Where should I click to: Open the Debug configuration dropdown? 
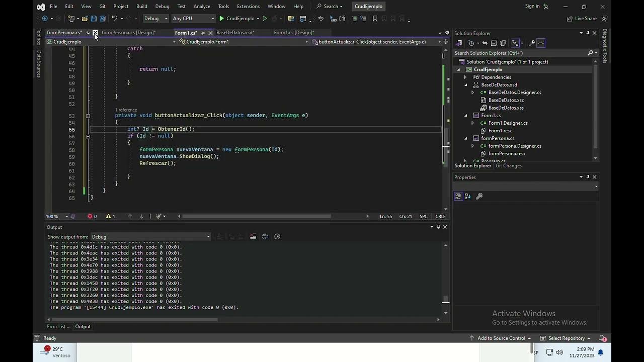tap(155, 19)
